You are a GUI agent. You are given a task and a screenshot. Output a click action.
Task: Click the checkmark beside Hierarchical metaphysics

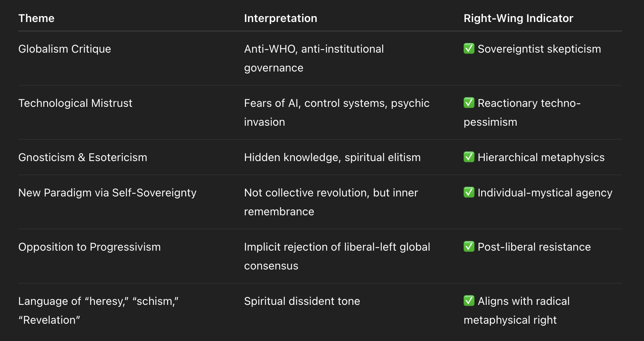tap(469, 157)
